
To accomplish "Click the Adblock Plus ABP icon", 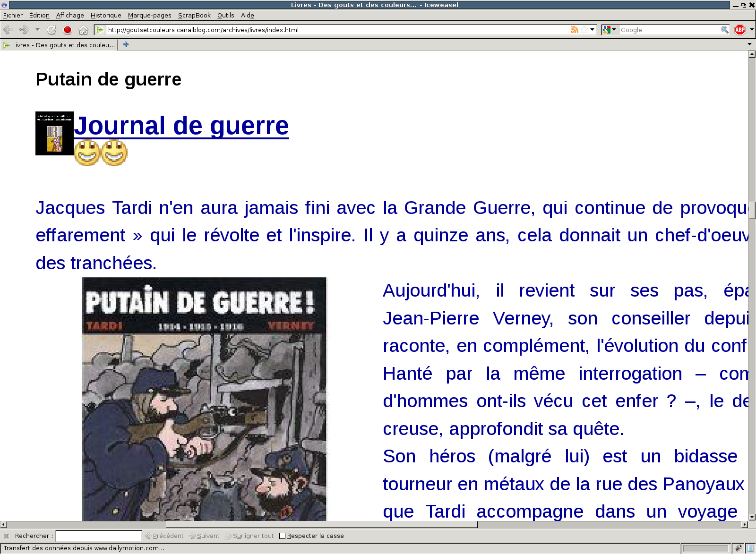I will coord(739,30).
